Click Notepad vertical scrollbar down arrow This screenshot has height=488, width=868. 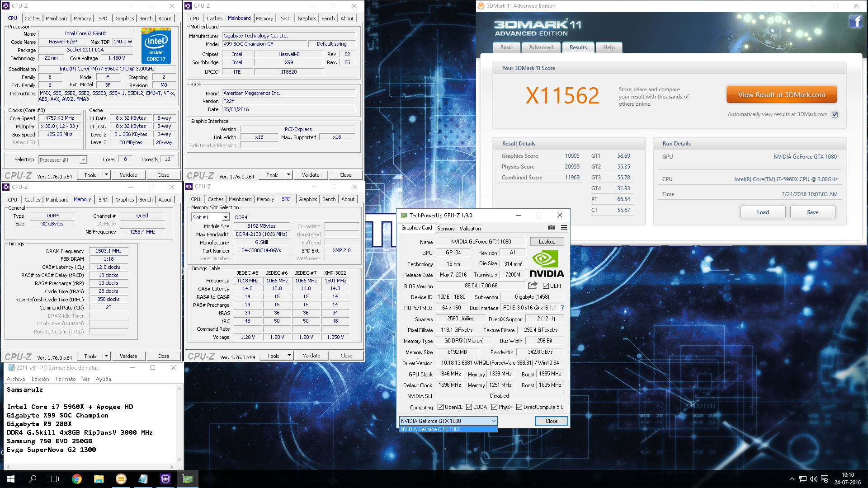point(179,460)
